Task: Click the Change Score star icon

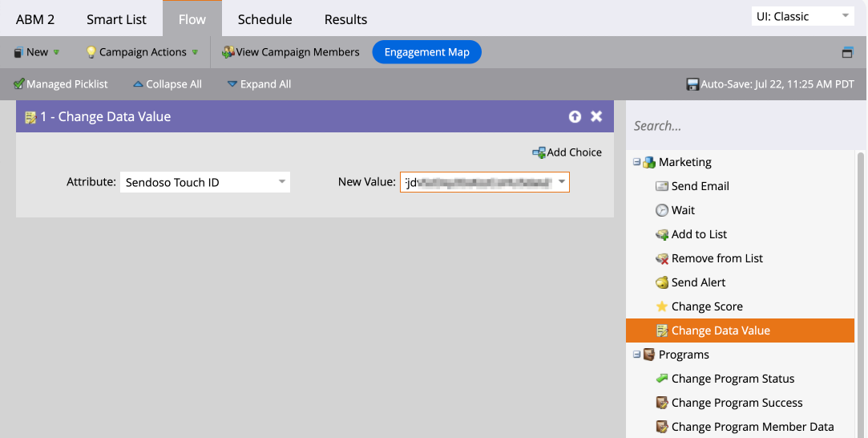Action: click(661, 306)
